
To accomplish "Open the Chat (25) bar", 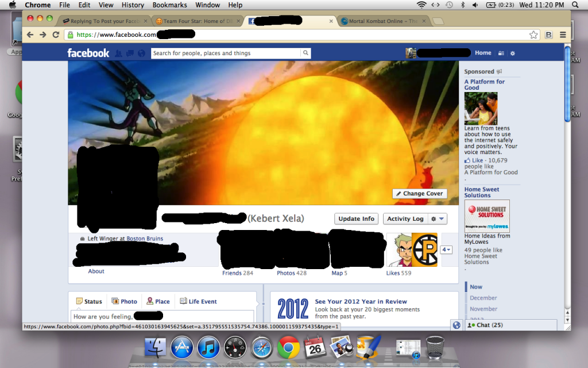I will tap(511, 325).
